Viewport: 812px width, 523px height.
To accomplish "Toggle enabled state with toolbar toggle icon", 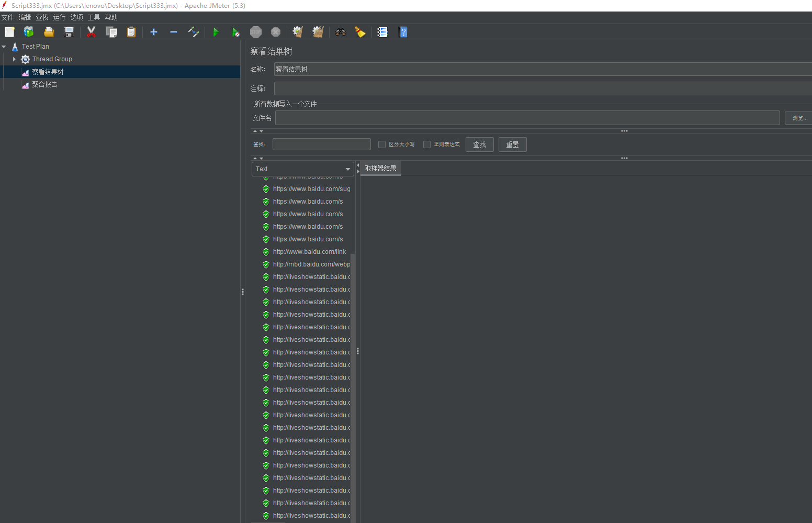I will click(x=194, y=32).
